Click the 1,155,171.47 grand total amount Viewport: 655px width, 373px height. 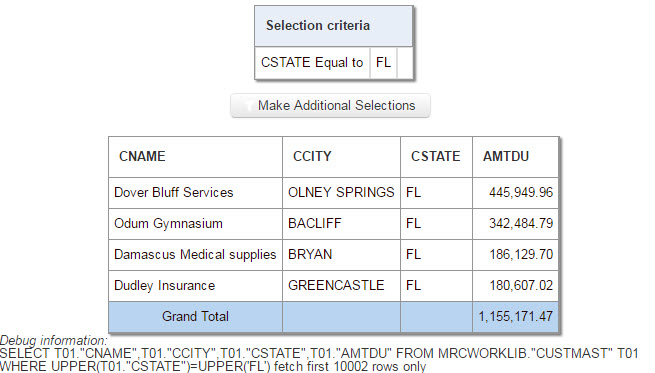pyautogui.click(x=515, y=317)
